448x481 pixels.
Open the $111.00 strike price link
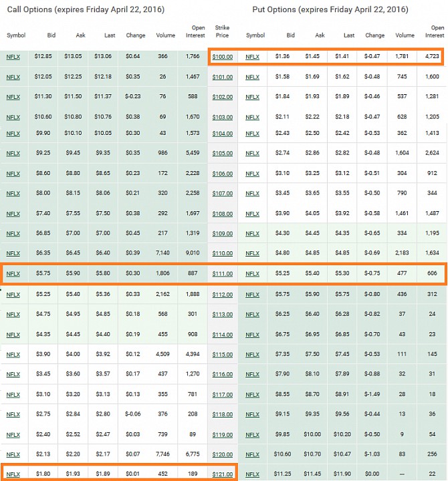[222, 274]
